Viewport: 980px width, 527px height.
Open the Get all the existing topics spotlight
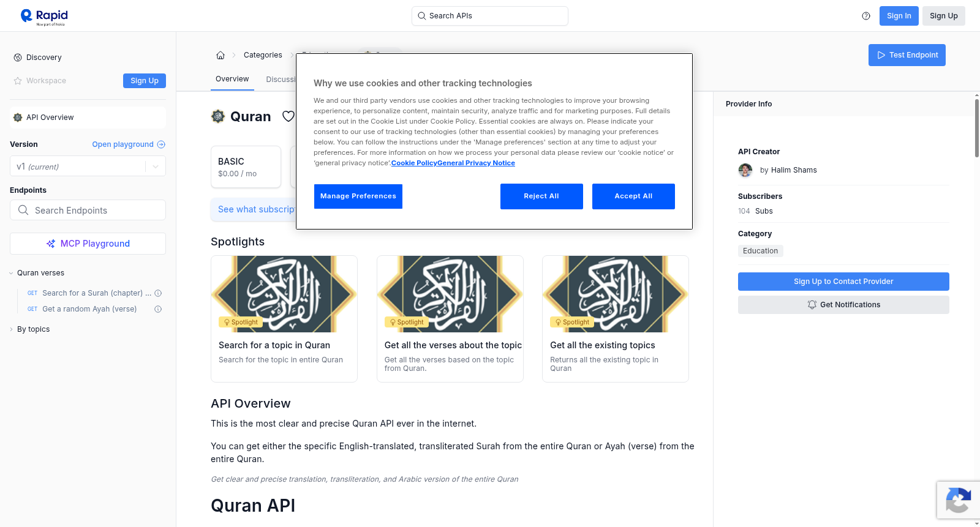pos(616,319)
